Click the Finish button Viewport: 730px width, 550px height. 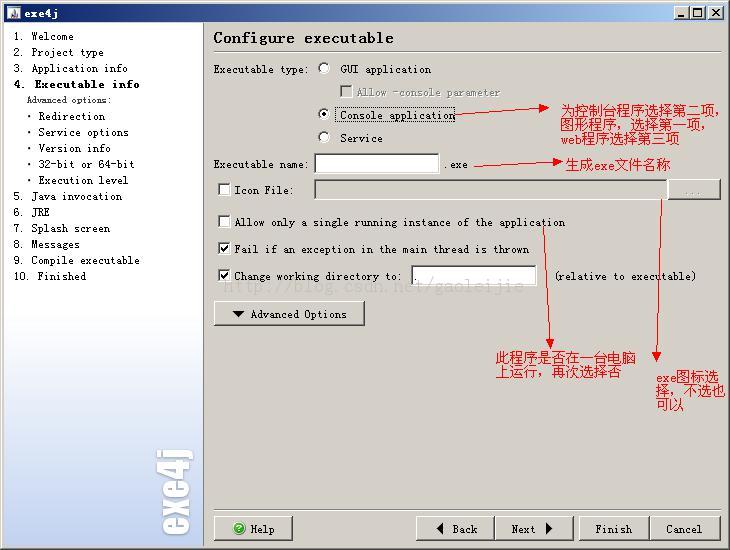[614, 529]
